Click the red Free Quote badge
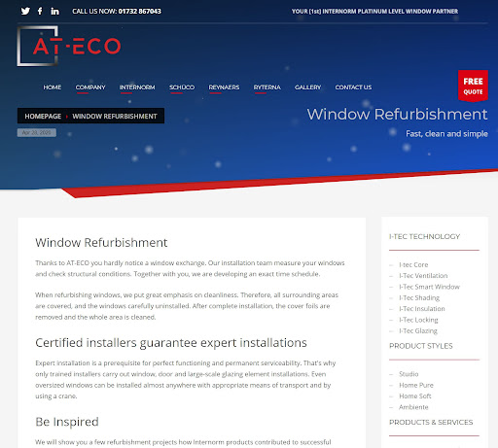 tap(473, 86)
